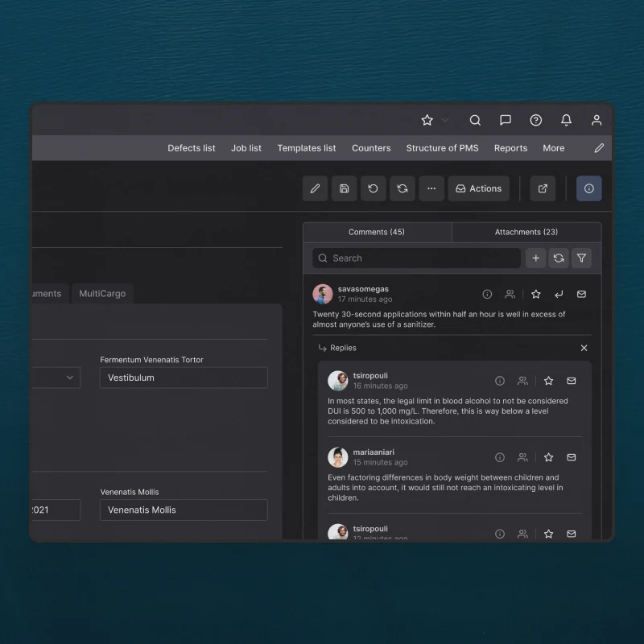Email the savasomegas comment
The height and width of the screenshot is (644, 644).
click(581, 294)
